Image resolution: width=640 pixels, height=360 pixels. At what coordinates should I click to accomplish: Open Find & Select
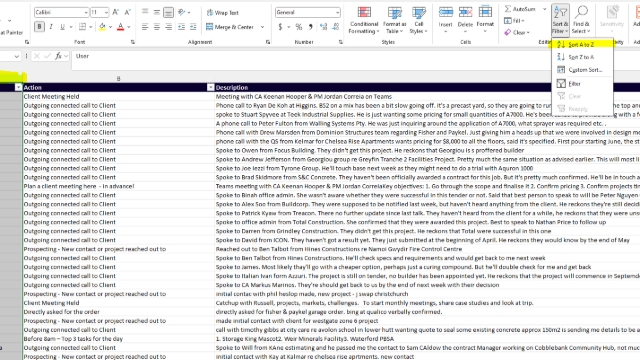click(581, 20)
